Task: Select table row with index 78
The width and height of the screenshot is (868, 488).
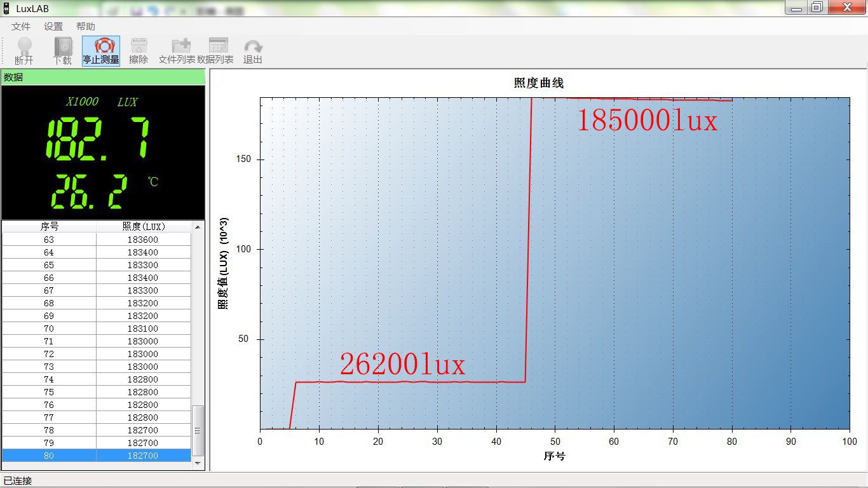Action: [97, 430]
